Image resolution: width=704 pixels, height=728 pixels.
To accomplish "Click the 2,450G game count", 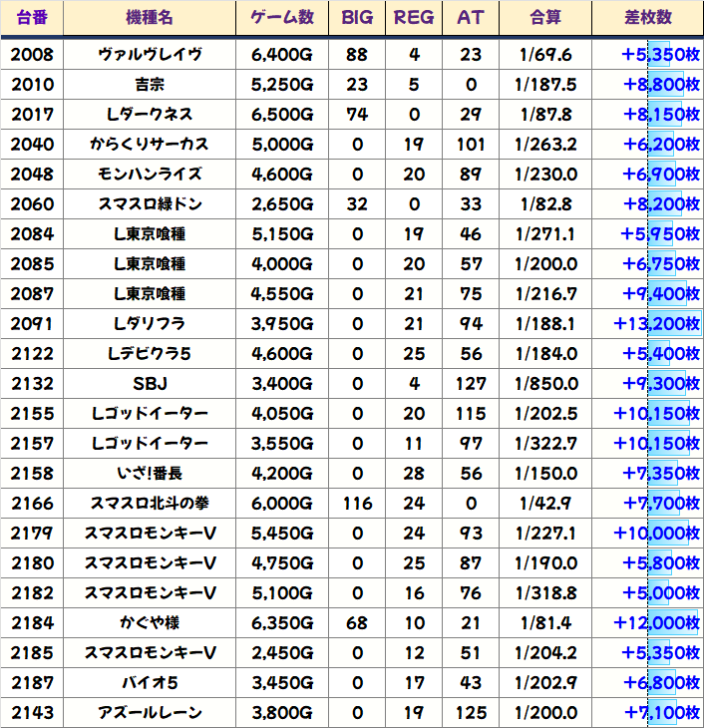I will [x=282, y=653].
